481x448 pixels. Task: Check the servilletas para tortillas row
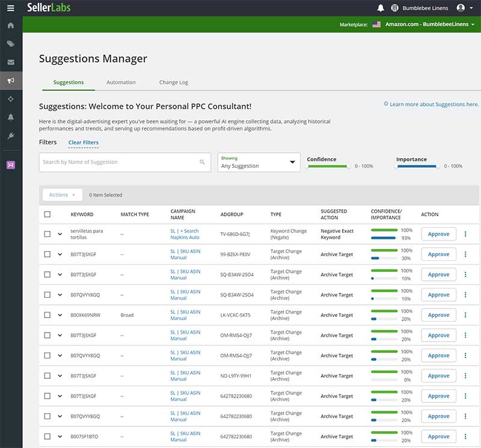[x=47, y=234]
